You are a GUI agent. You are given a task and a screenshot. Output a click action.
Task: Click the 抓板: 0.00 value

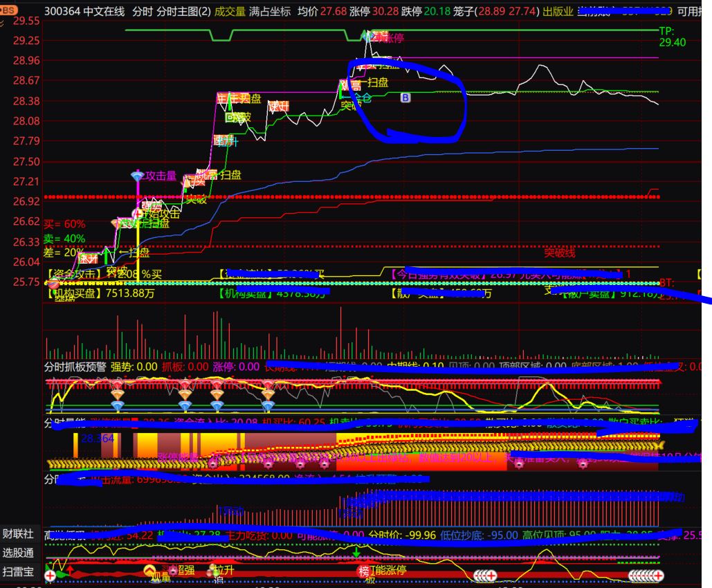(x=185, y=367)
